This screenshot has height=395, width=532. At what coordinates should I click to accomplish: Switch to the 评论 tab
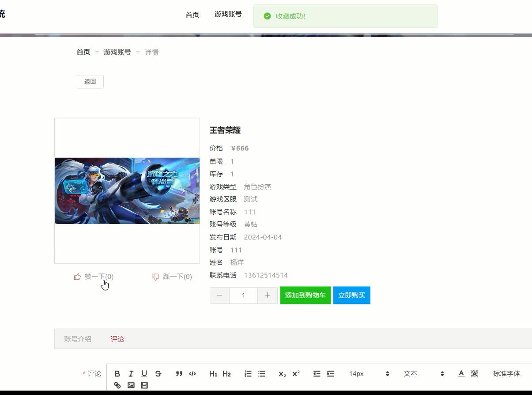117,339
